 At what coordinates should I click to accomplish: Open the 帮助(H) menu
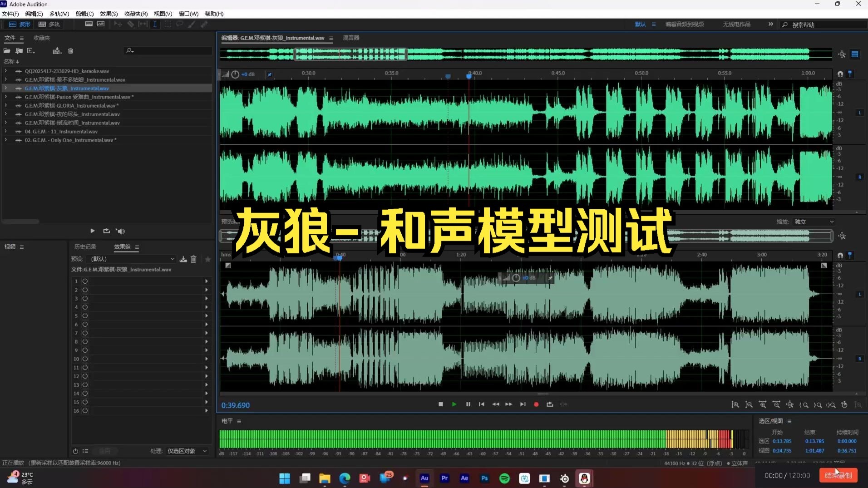point(214,14)
